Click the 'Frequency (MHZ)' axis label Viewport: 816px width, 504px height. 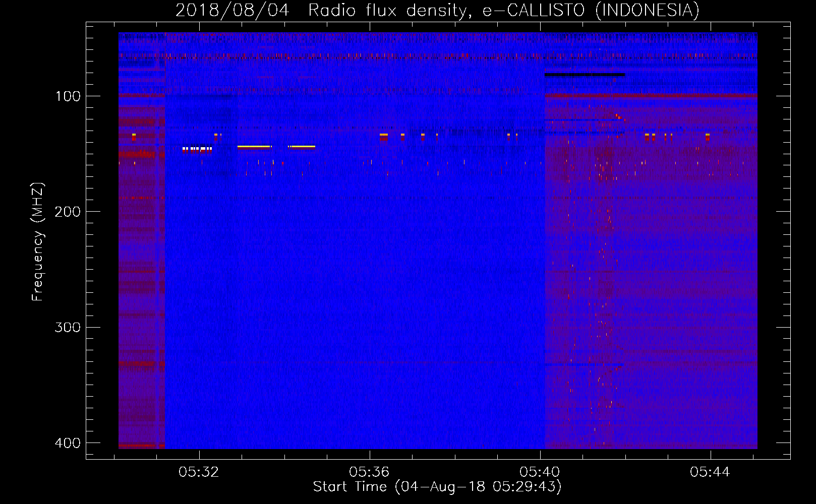click(x=38, y=241)
